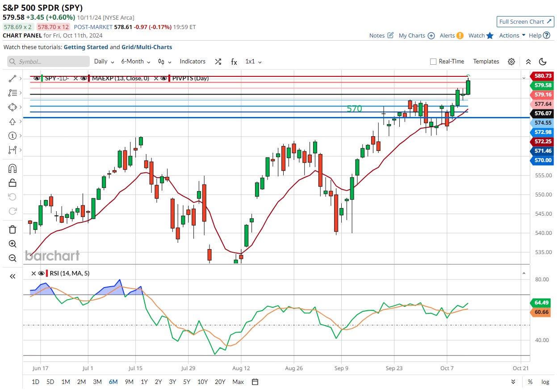Open the Actions dropdown menu
Screen dimensions: 557x392
(x=512, y=35)
